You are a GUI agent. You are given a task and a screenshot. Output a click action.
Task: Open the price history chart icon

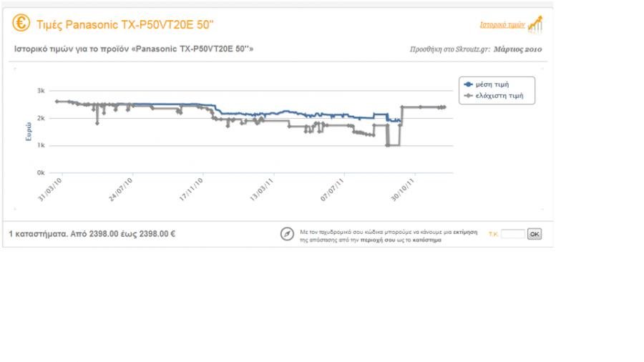click(535, 24)
